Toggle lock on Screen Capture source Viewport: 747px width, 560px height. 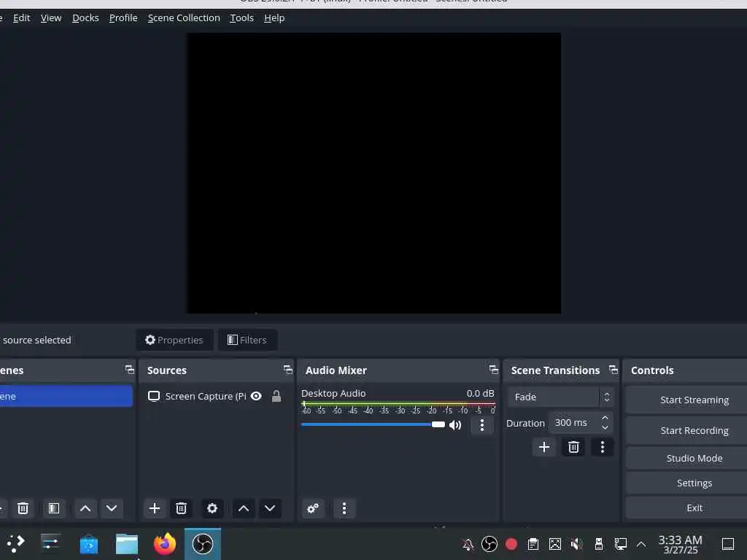pos(276,396)
